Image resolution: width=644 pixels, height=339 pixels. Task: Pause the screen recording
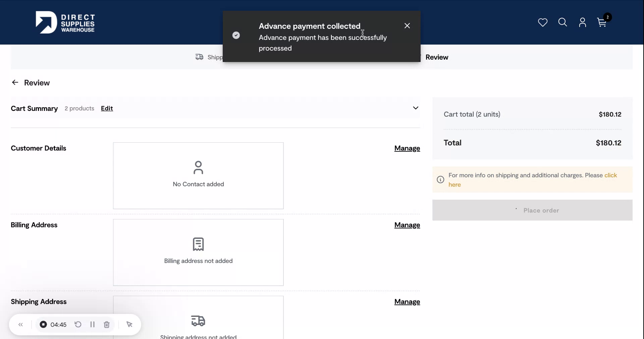[93, 325]
